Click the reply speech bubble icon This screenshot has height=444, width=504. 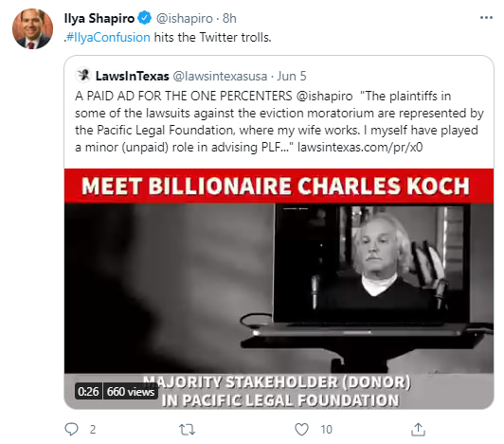(x=71, y=429)
